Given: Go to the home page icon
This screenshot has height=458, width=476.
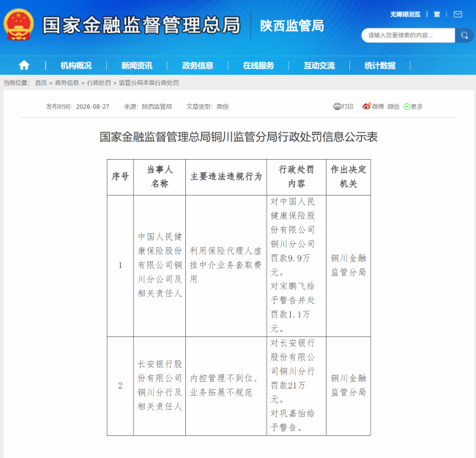Looking at the screenshot, I should coord(24,65).
